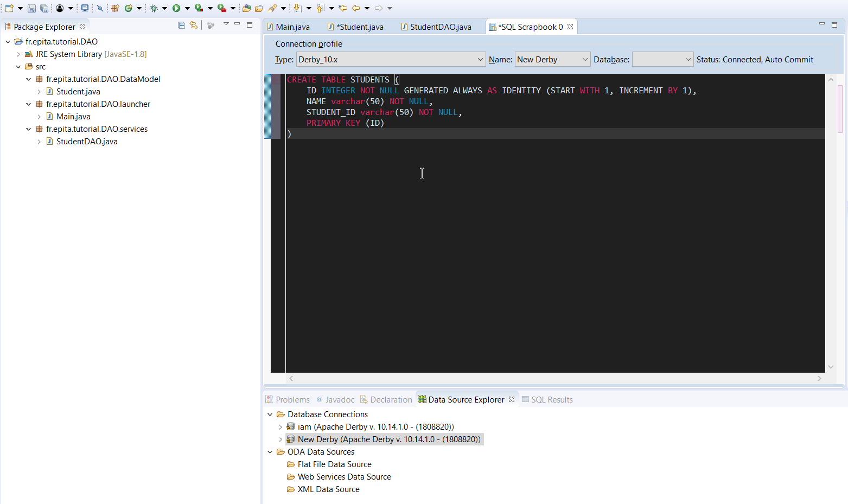Click the Coverage run icon

[199, 8]
